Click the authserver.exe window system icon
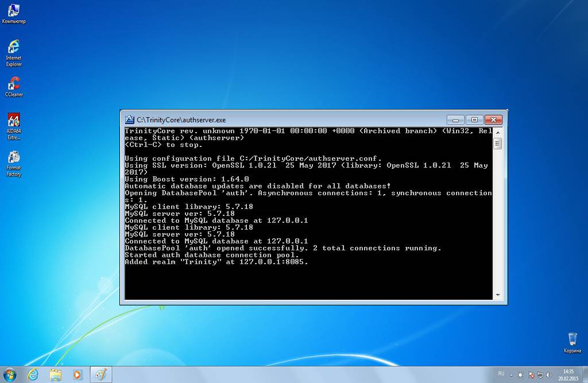Image resolution: width=588 pixels, height=383 pixels. point(130,120)
